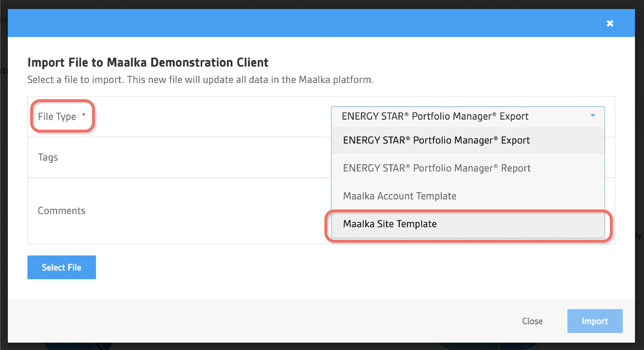Screen dimensions: 644x350
Task: Select Maalka Account Template option
Action: (468, 196)
